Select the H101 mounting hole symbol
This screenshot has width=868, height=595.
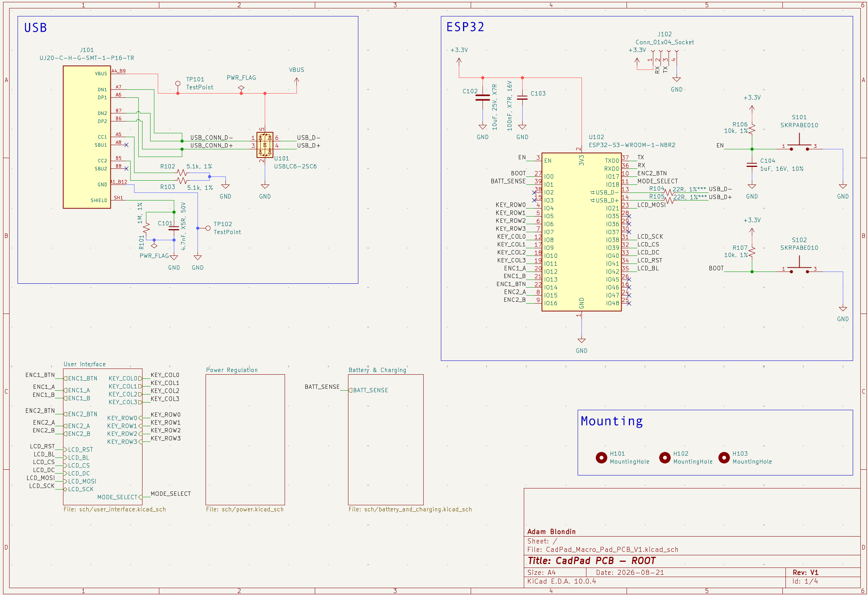601,457
